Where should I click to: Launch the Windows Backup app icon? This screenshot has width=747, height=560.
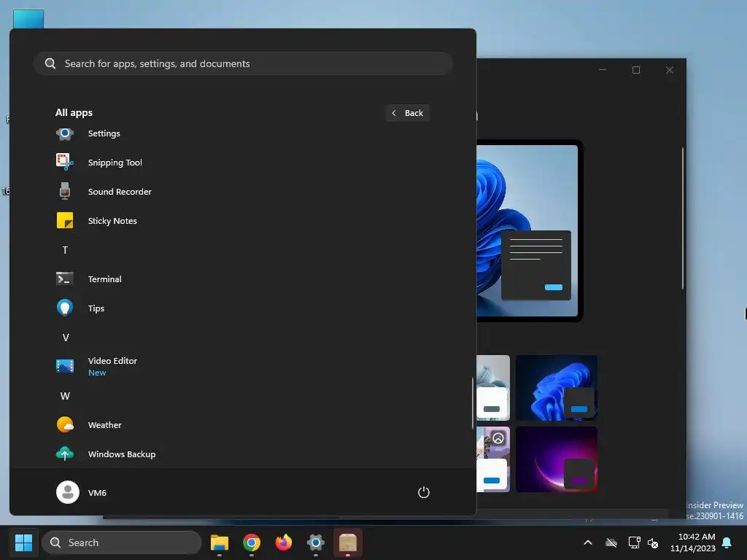65,454
